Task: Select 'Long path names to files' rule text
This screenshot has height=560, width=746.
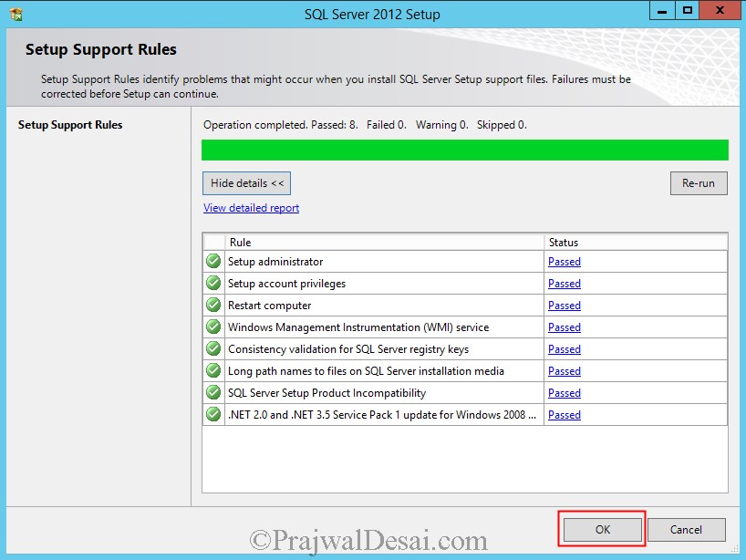Action: click(366, 371)
